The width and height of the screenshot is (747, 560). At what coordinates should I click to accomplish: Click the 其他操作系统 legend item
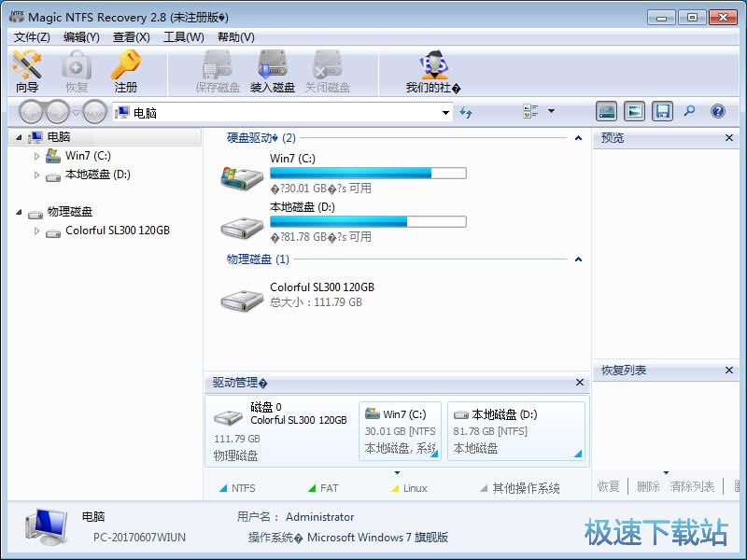pyautogui.click(x=520, y=488)
